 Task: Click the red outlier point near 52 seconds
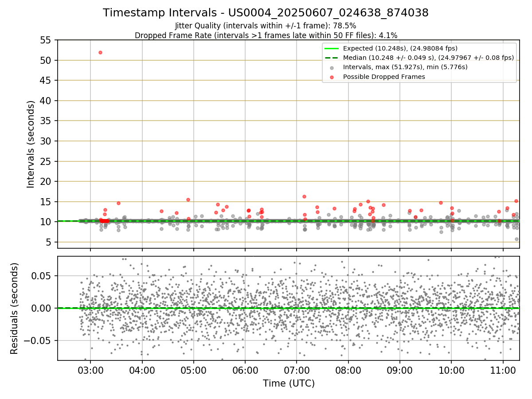coord(100,52)
